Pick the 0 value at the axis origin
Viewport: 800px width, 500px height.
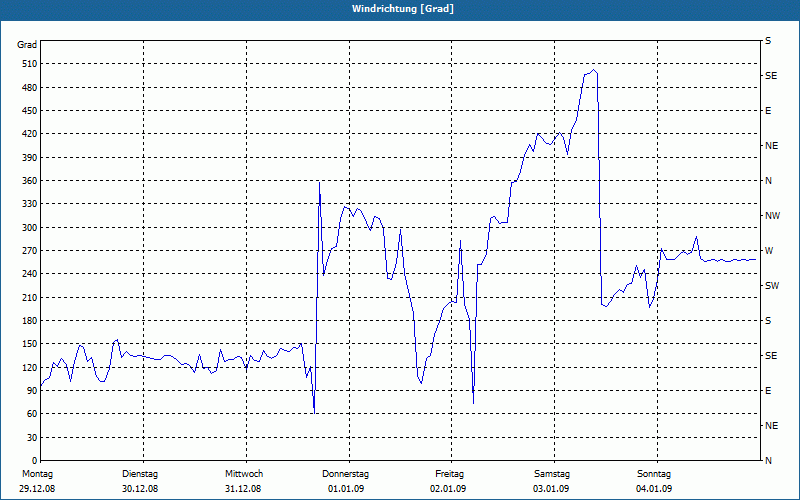[35, 461]
